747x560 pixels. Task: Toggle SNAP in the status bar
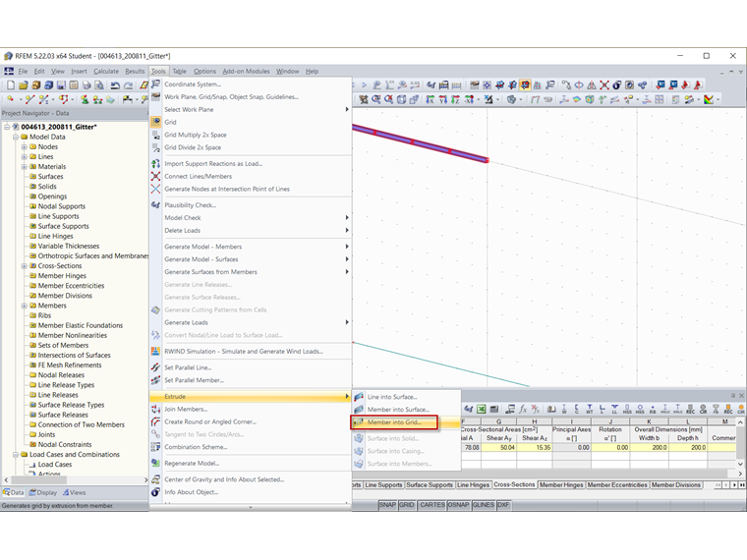pos(387,505)
